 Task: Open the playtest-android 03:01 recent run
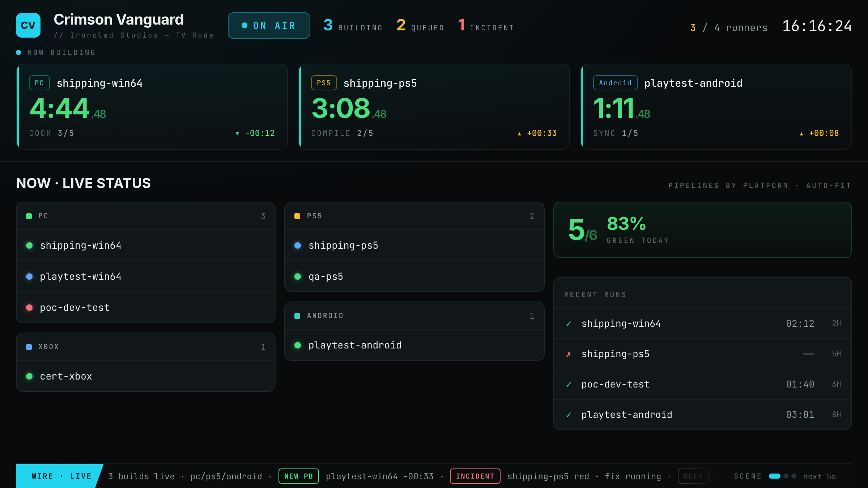(702, 415)
